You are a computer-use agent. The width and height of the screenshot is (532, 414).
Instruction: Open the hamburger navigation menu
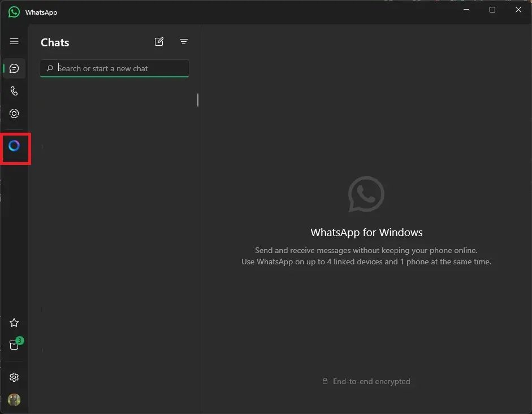pyautogui.click(x=14, y=41)
